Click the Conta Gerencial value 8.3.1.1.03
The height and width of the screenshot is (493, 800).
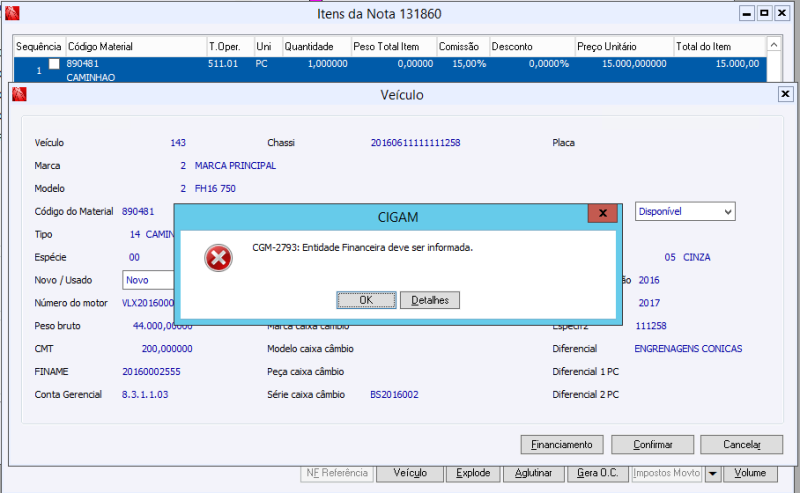145,395
